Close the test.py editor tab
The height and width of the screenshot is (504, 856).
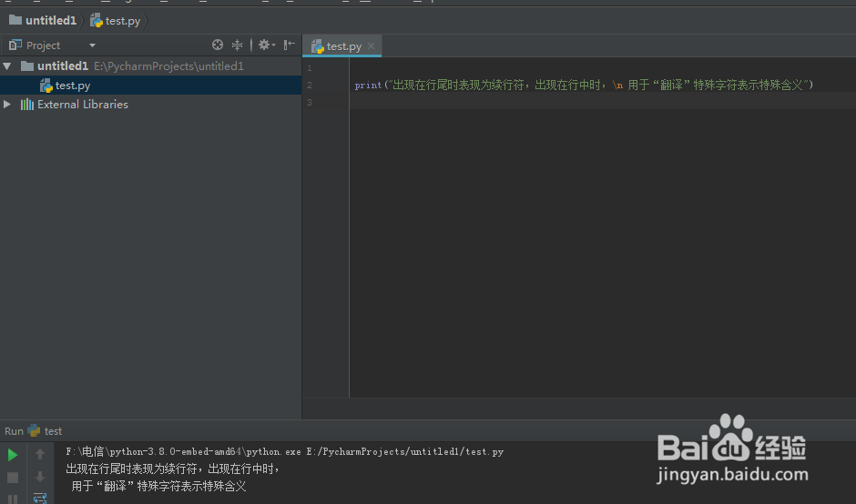click(372, 45)
